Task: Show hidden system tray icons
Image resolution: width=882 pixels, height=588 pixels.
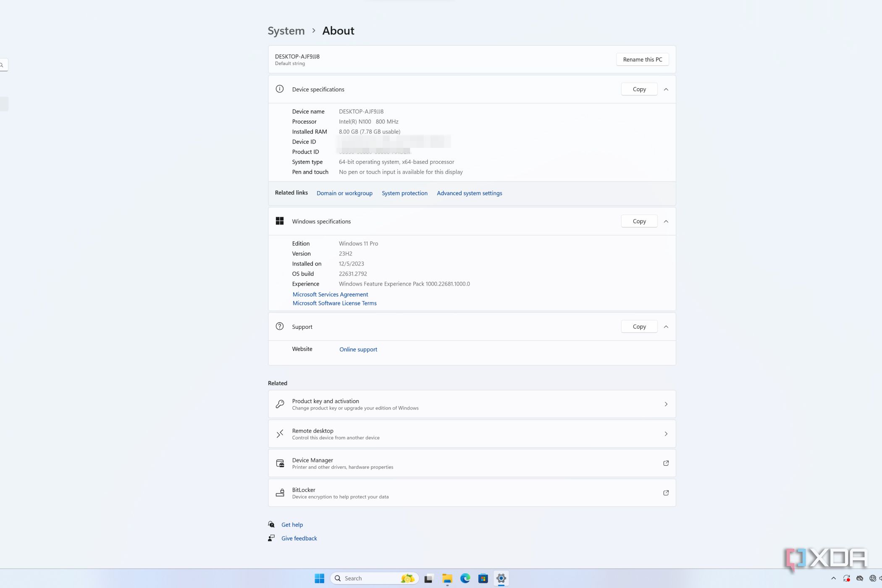Action: coord(833,578)
